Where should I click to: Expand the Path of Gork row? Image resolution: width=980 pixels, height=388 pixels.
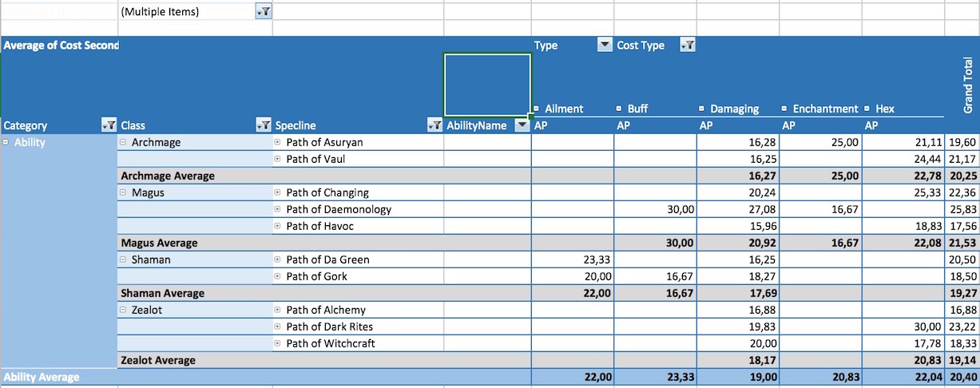coord(278,276)
